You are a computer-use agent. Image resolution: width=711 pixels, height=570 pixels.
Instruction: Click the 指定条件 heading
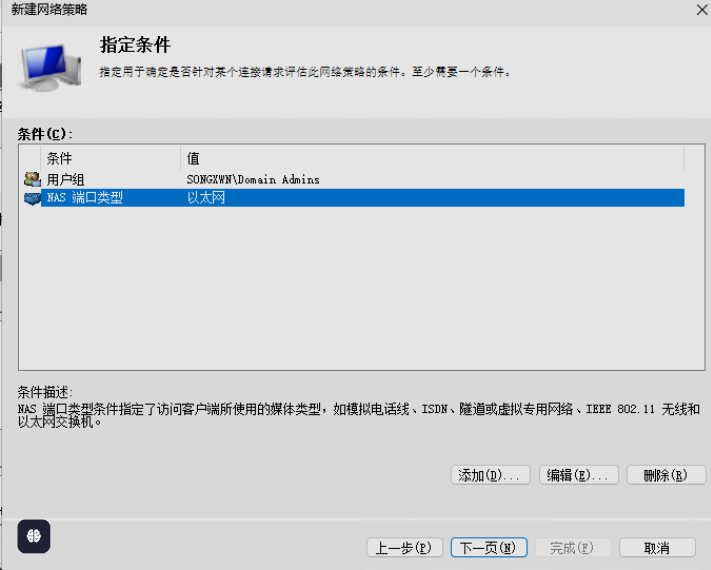pos(135,45)
